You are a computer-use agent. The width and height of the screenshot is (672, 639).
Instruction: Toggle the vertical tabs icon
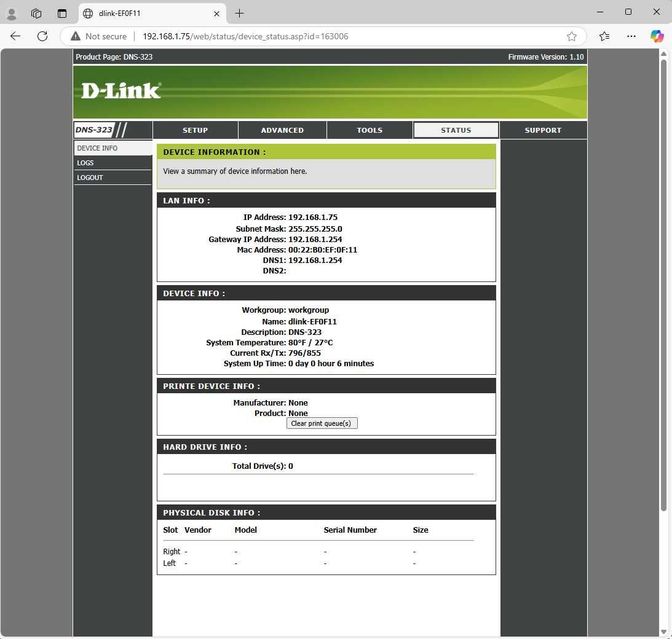coord(62,14)
